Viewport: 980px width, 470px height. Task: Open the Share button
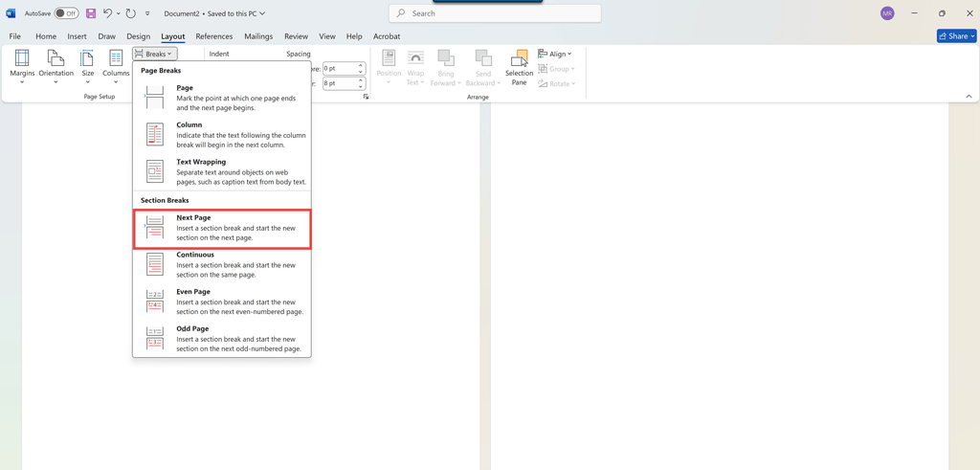click(x=956, y=36)
